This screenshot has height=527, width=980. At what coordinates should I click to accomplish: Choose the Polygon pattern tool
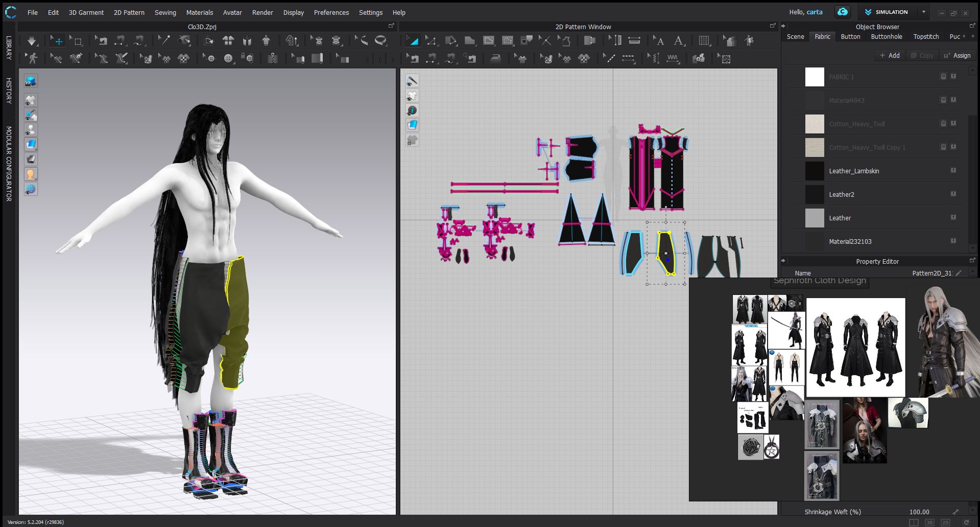[x=469, y=41]
